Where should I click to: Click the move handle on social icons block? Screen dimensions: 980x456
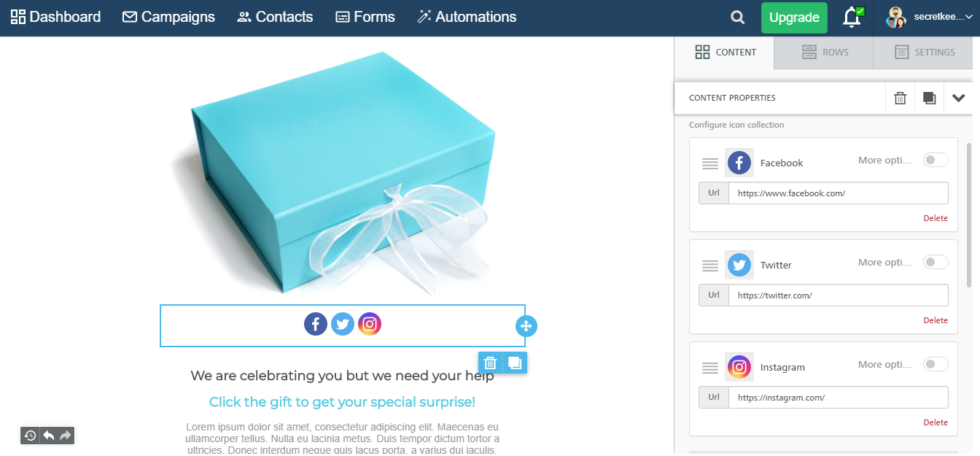click(x=526, y=326)
